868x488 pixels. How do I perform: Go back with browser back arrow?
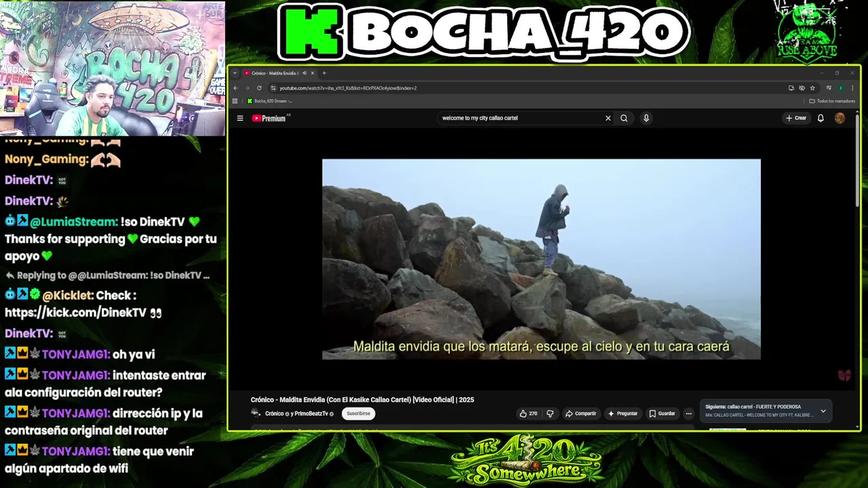pos(235,88)
